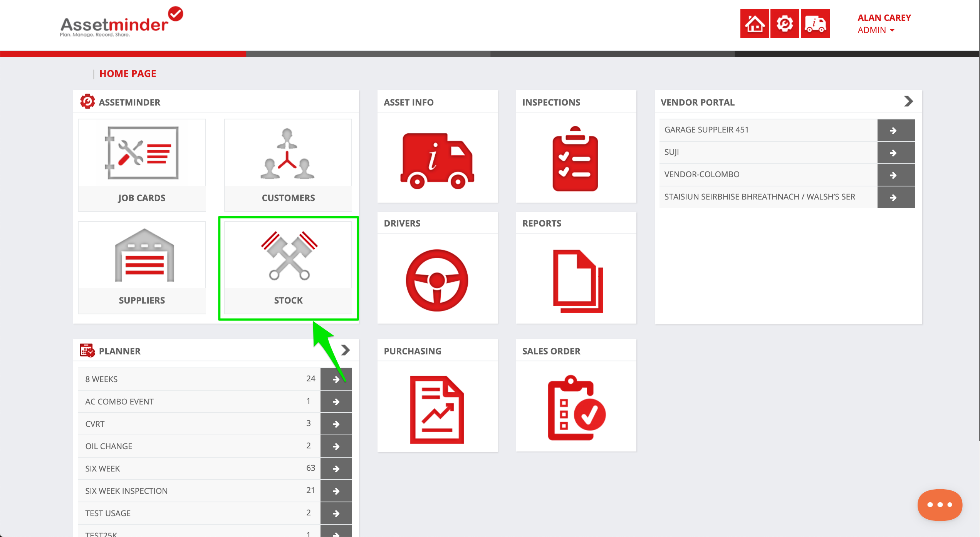Click the arrow for SUJI vendor
The image size is (980, 537).
point(896,153)
